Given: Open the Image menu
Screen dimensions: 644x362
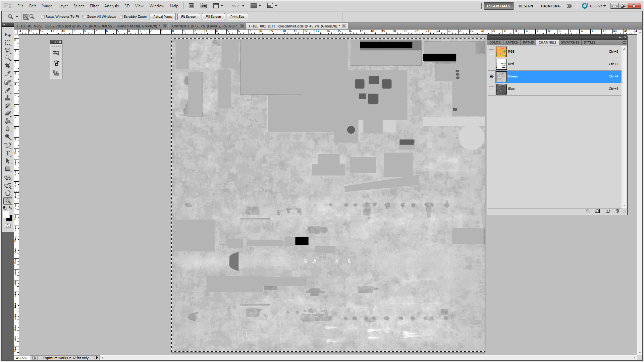Looking at the screenshot, I should [x=47, y=6].
